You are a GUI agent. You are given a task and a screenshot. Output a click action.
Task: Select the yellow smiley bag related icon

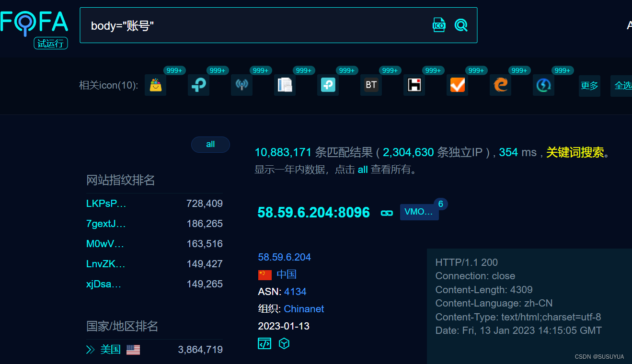(x=156, y=85)
